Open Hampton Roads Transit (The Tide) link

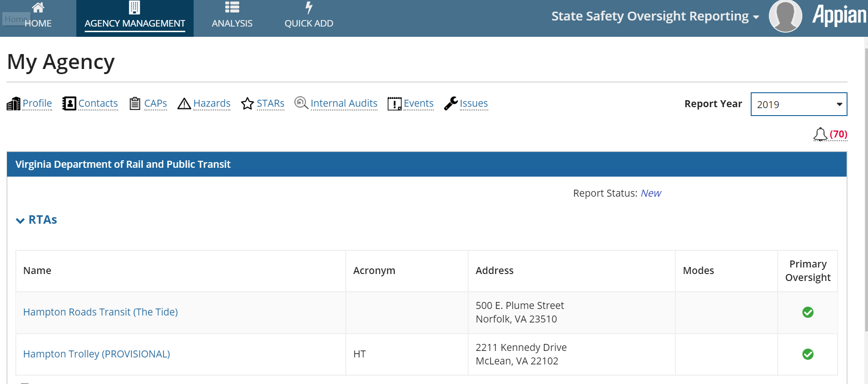[x=101, y=312]
